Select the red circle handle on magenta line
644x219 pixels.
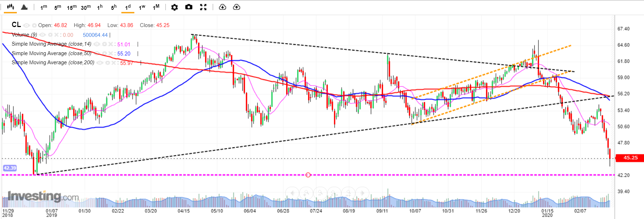point(308,175)
